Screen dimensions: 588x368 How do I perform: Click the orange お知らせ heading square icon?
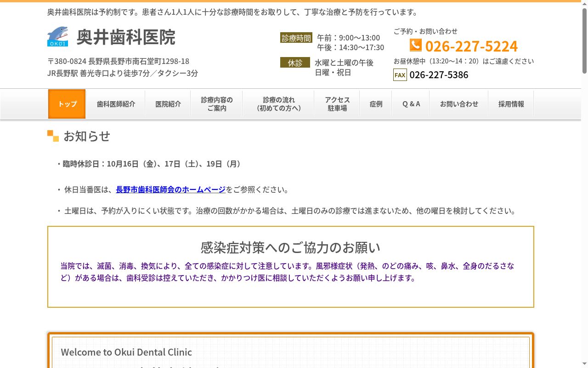(x=53, y=136)
